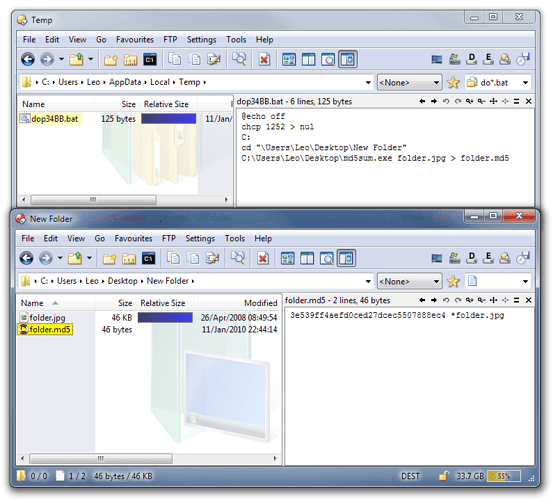Toggle the lock icon in status bar
Screen dimensions: 552x500
[x=444, y=476]
